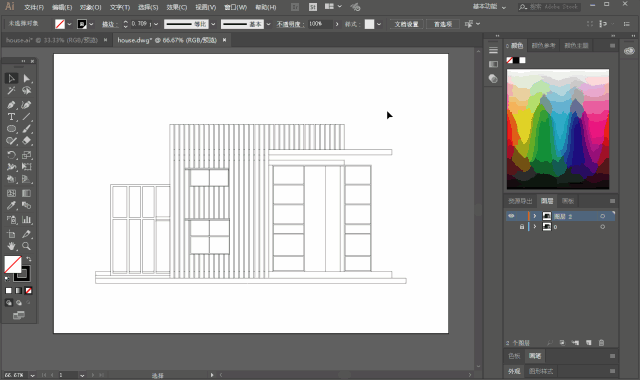This screenshot has width=640, height=380.
Task: Open the brush definition dropdown (基本)
Action: click(x=268, y=24)
